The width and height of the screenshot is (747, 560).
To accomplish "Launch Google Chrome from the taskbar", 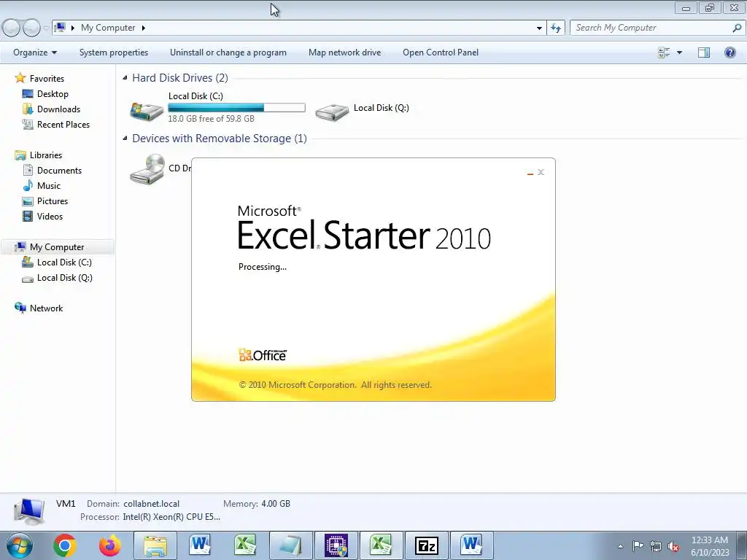I will tap(65, 545).
